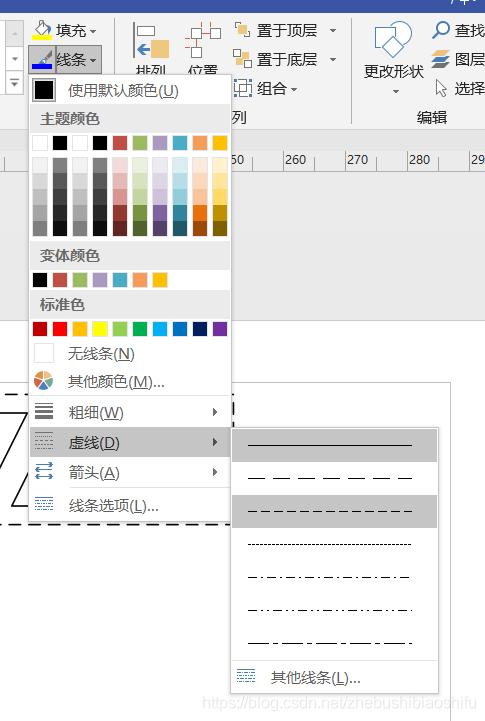Pick the bright red standard color
Image resolution: width=485 pixels, height=721 pixels.
(60, 329)
